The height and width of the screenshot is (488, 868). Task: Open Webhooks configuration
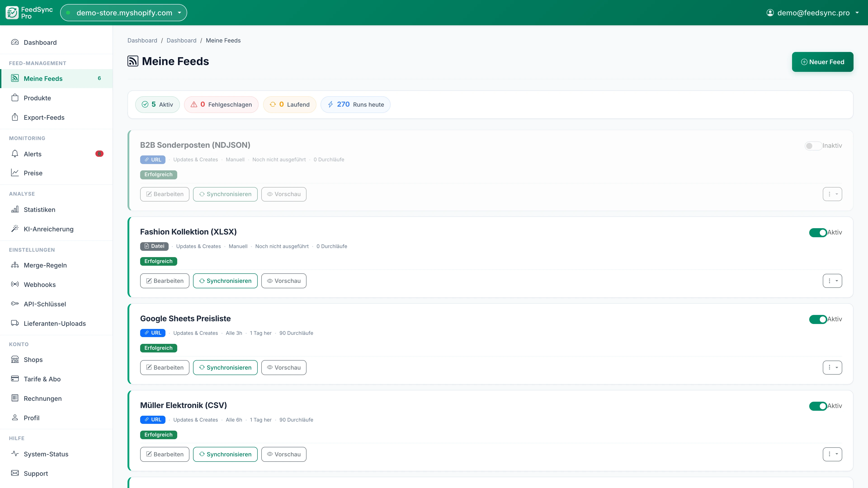pyautogui.click(x=39, y=284)
